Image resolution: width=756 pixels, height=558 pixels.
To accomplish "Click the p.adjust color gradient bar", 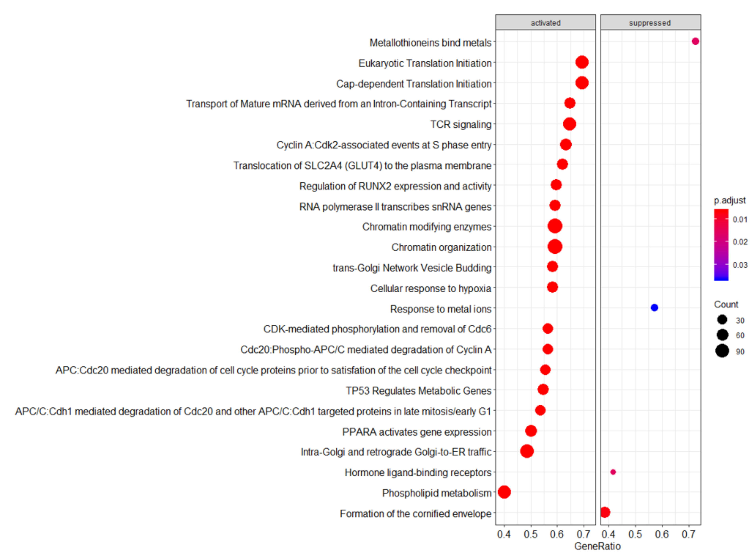I will (x=721, y=245).
